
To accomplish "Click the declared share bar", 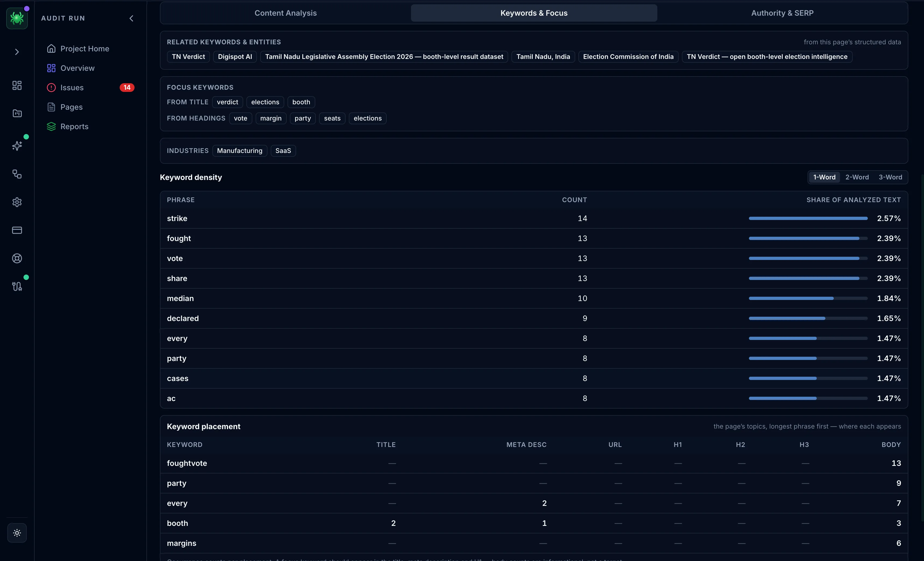I will point(808,318).
